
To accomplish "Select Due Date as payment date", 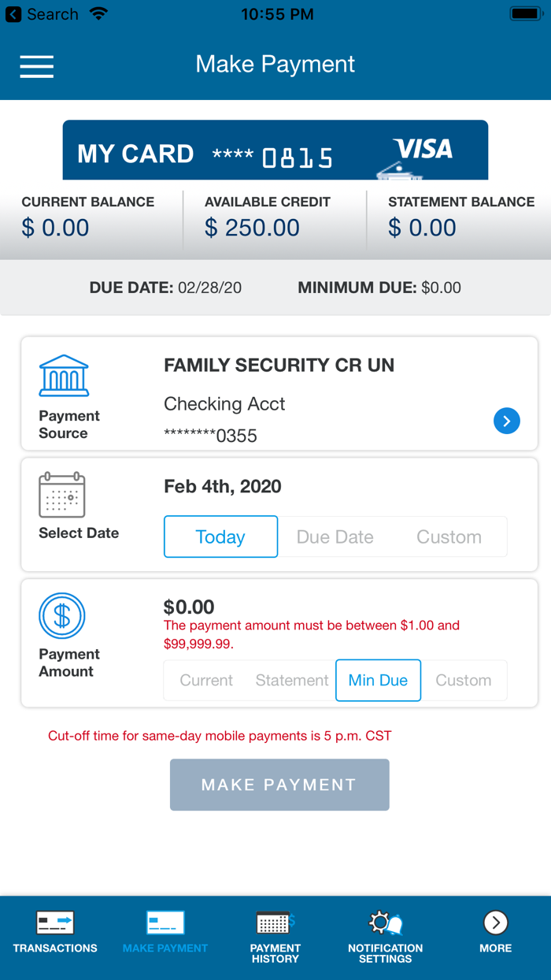I will pyautogui.click(x=335, y=536).
